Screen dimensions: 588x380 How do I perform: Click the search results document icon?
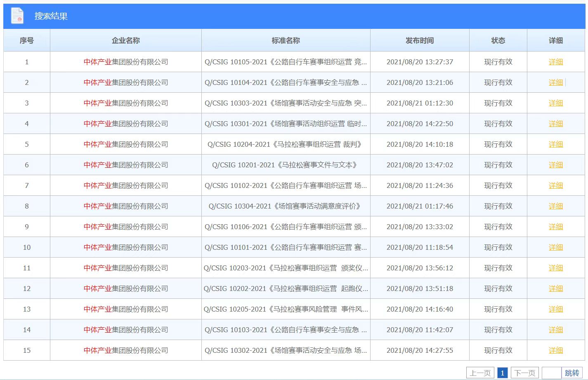tap(17, 16)
